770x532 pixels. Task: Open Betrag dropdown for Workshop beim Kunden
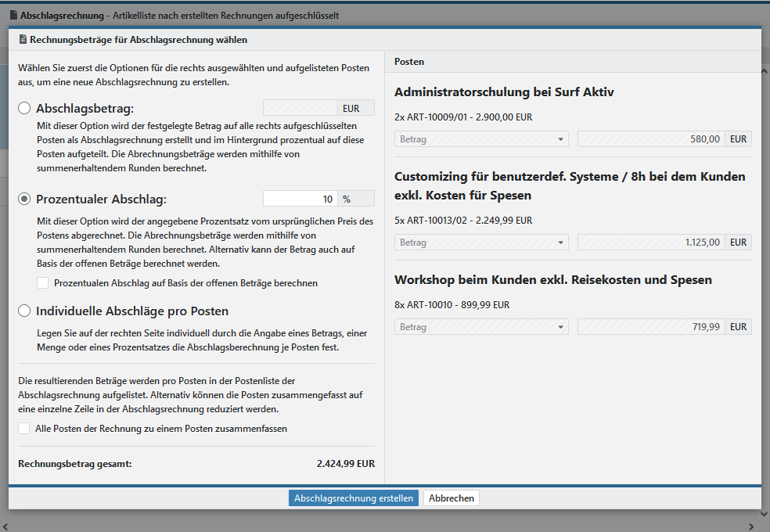(480, 327)
